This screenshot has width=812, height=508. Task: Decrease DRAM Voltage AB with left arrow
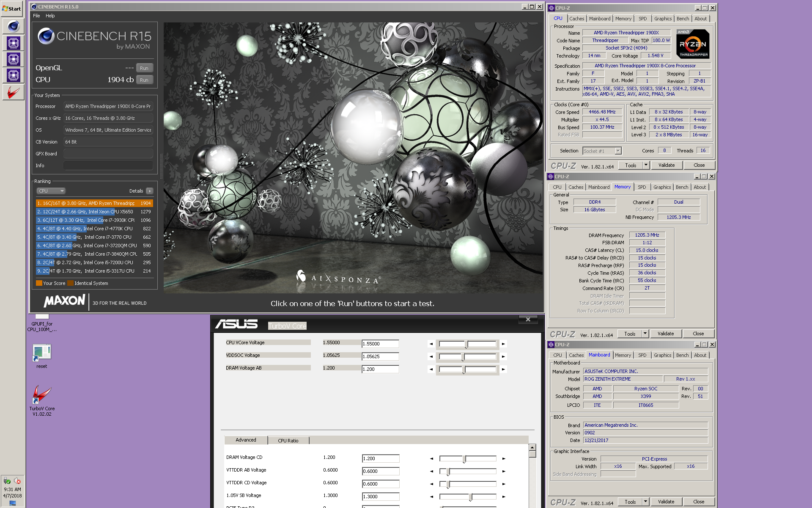coord(431,369)
